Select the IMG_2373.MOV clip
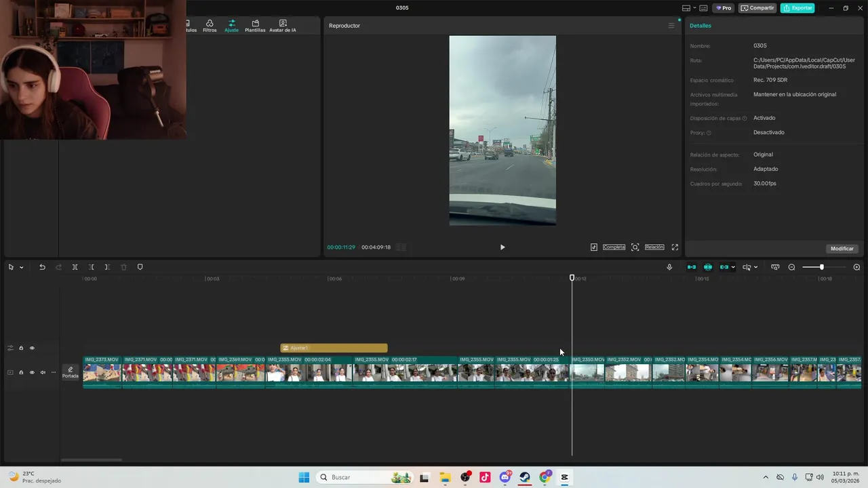This screenshot has height=488, width=868. click(102, 372)
